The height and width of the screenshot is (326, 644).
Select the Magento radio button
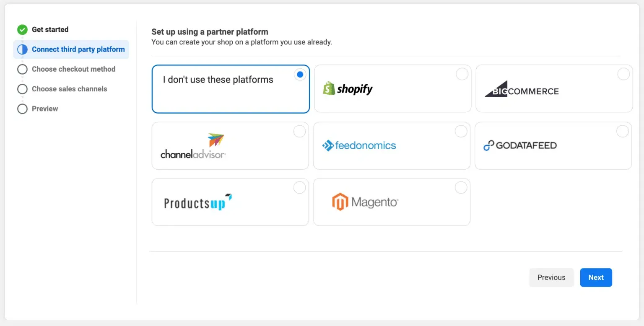coord(461,187)
